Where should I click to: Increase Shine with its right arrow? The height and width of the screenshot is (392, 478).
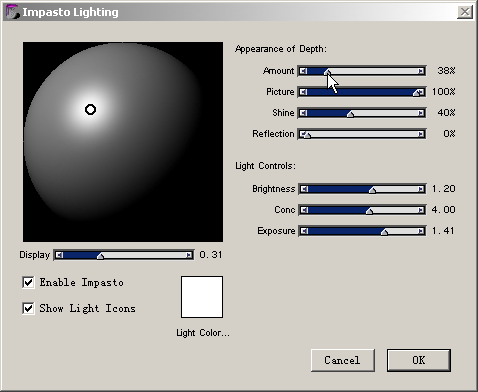click(421, 113)
